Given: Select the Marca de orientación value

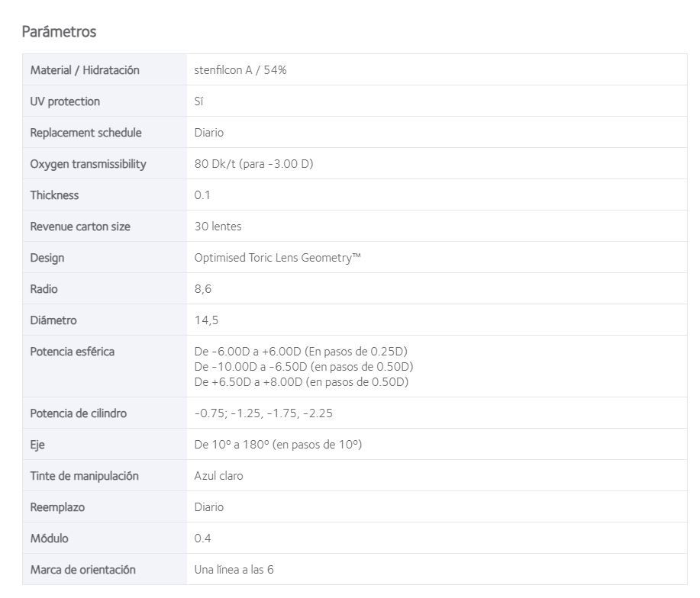Looking at the screenshot, I should pos(234,570).
